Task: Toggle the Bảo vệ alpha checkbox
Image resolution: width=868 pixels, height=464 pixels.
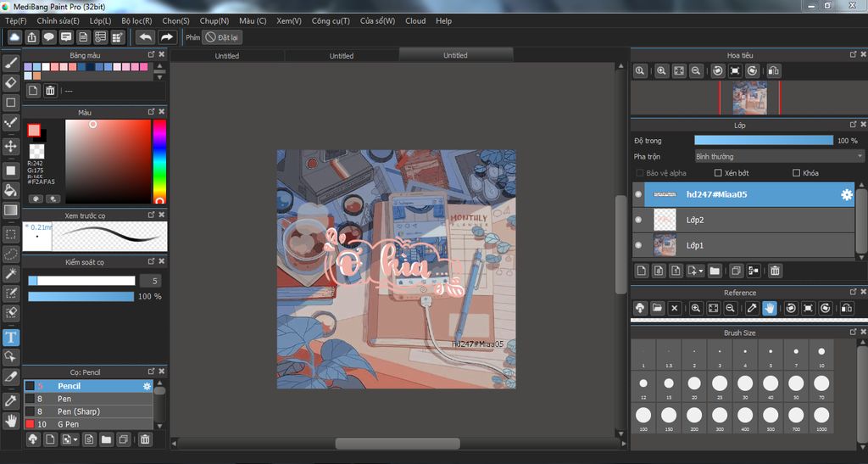Action: tap(640, 173)
